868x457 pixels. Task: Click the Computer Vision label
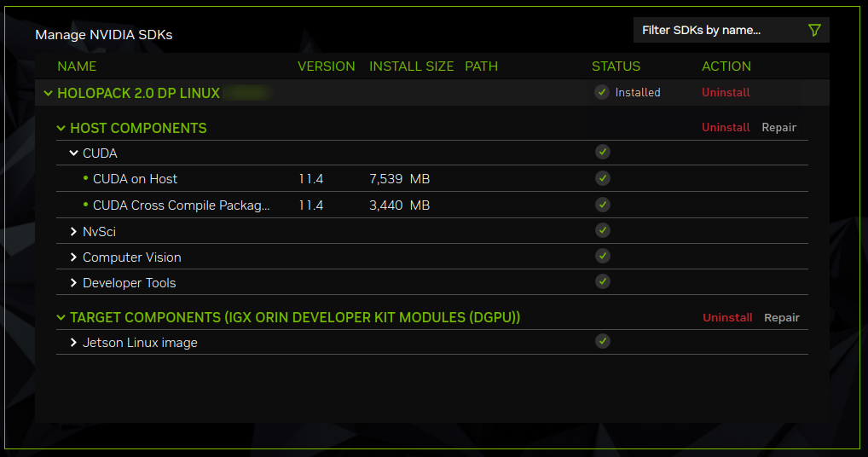click(x=132, y=257)
